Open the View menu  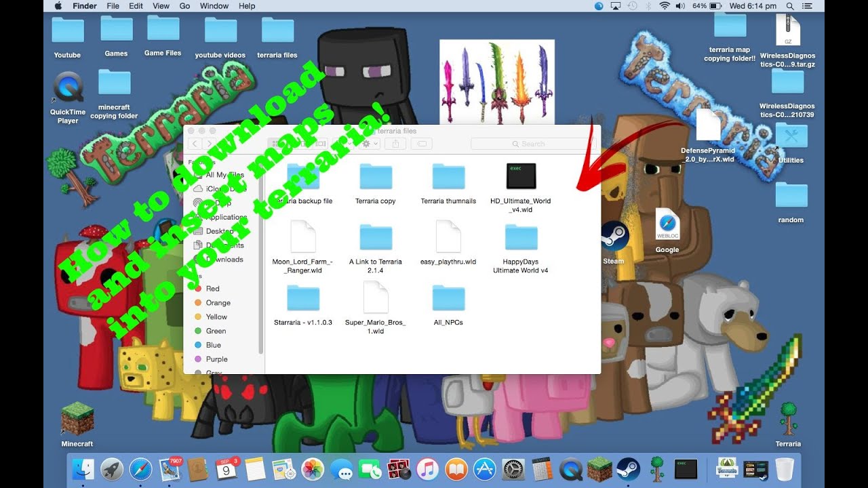tap(161, 6)
